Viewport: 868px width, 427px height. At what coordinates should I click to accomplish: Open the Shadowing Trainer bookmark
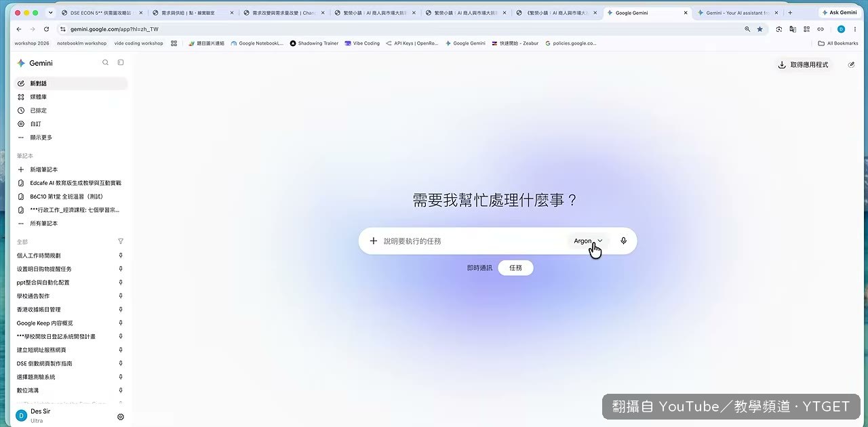pos(314,43)
